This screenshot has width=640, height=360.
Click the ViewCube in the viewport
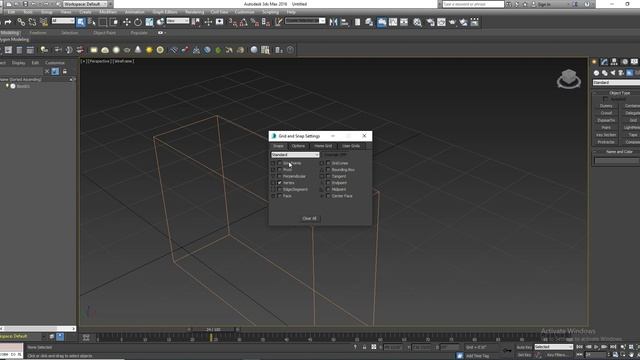pos(569,78)
